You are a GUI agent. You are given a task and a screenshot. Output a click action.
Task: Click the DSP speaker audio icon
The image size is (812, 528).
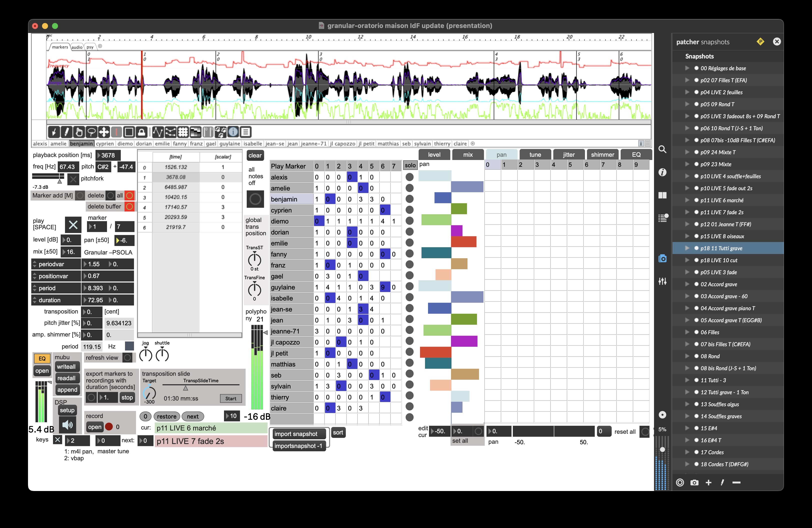(x=67, y=425)
